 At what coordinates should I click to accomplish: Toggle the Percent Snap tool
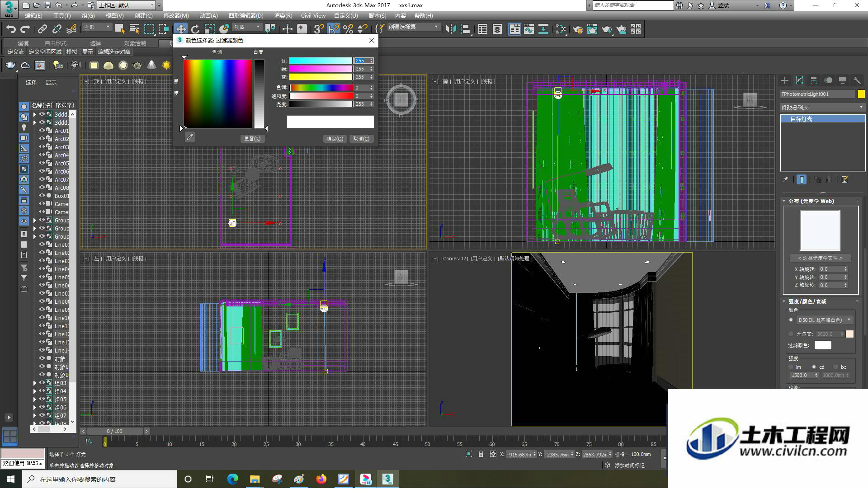(348, 29)
